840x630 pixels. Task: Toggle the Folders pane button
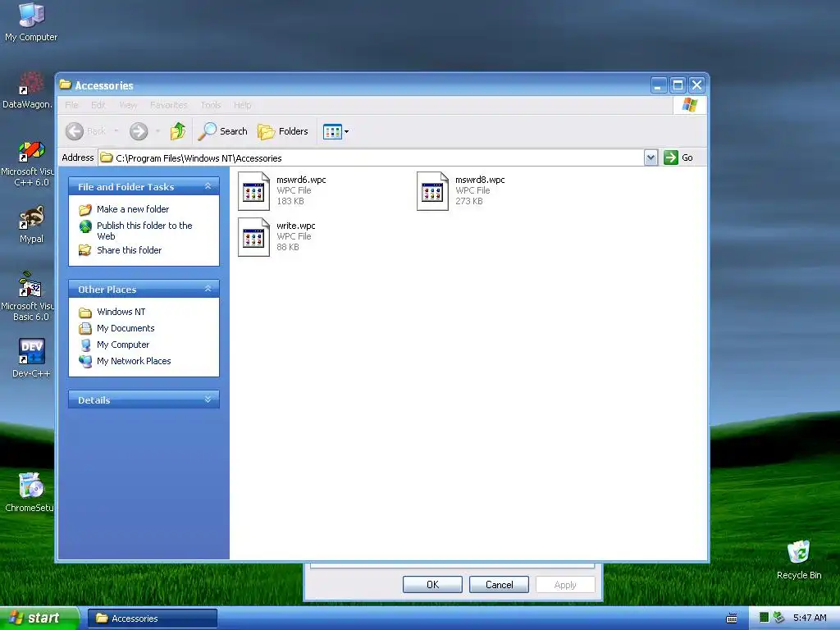[x=283, y=131]
